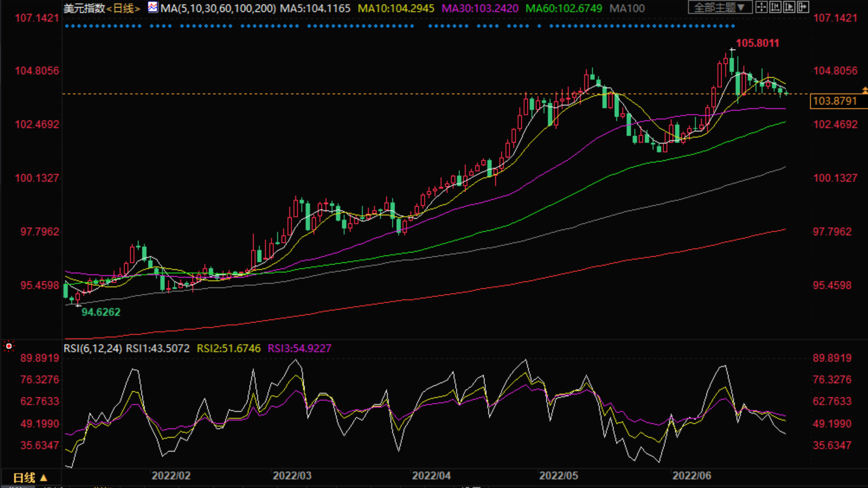
Task: Click the chart playback icon with play arrow
Action: pos(788,7)
